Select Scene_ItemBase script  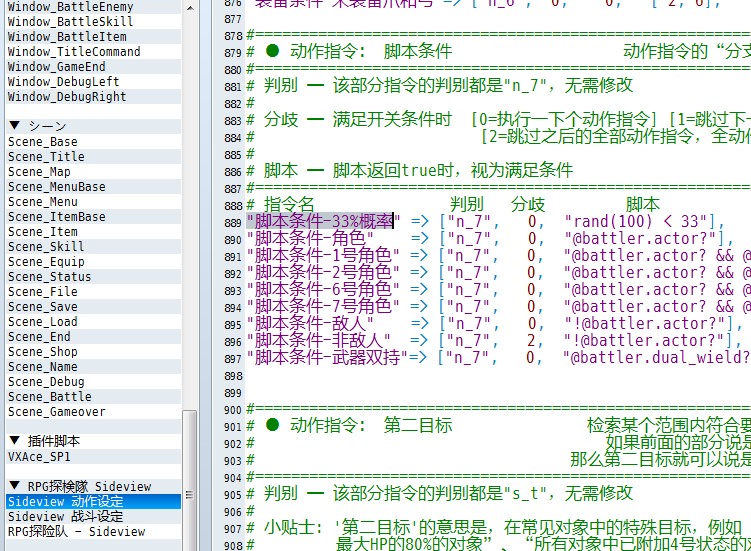click(93, 216)
